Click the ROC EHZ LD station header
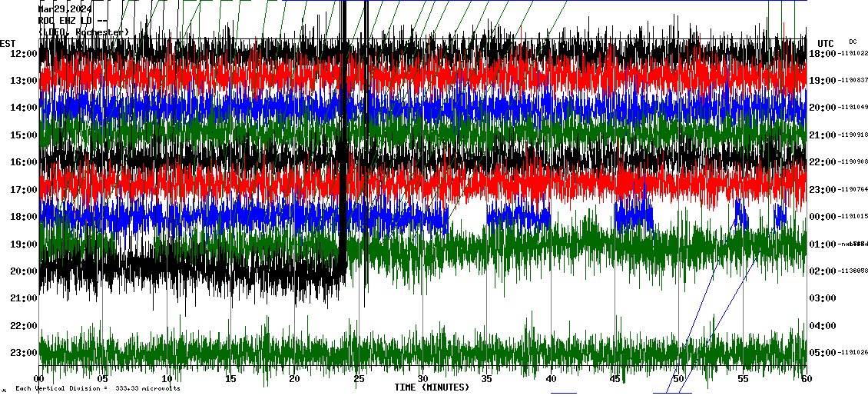 73,21
